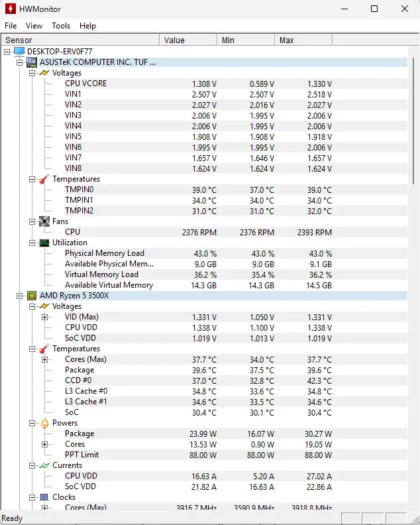Collapse the ASUSTeK COMPUTER INC. node
420x525 pixels.
19,62
